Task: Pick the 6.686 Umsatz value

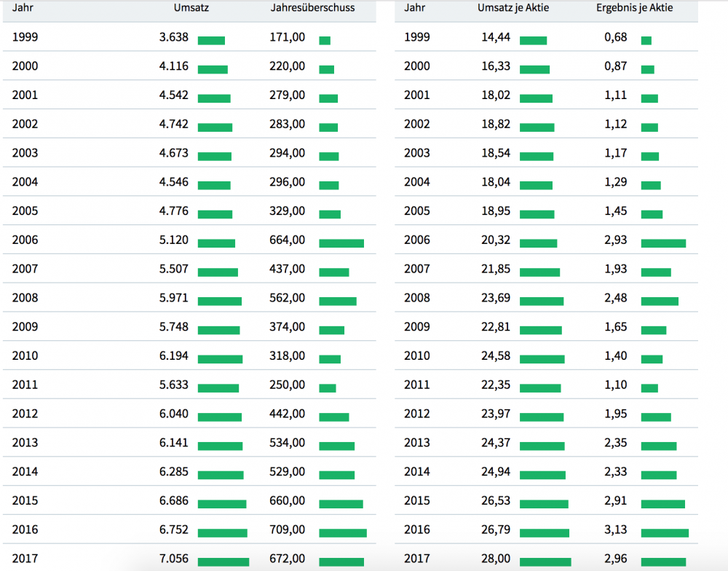Action: click(x=174, y=501)
